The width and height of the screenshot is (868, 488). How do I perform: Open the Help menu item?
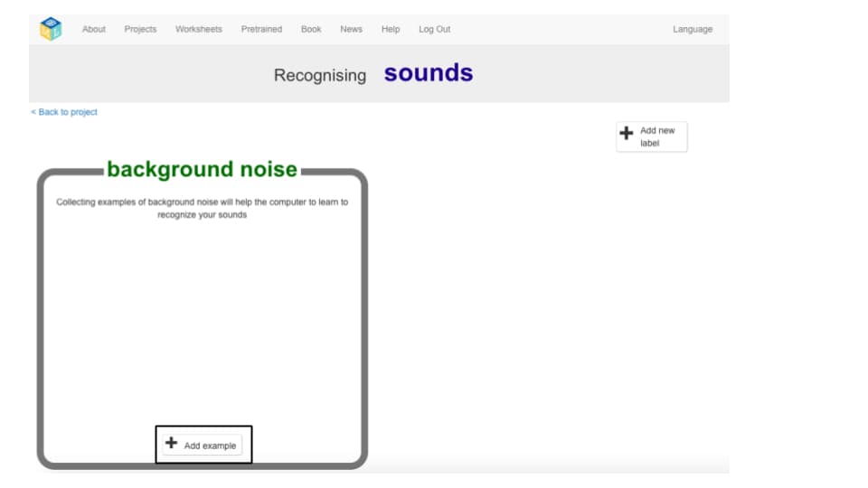click(x=391, y=29)
